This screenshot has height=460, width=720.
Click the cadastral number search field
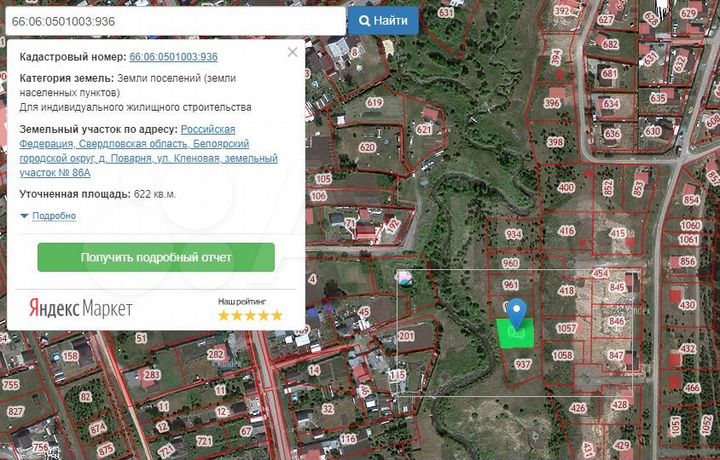click(x=173, y=20)
